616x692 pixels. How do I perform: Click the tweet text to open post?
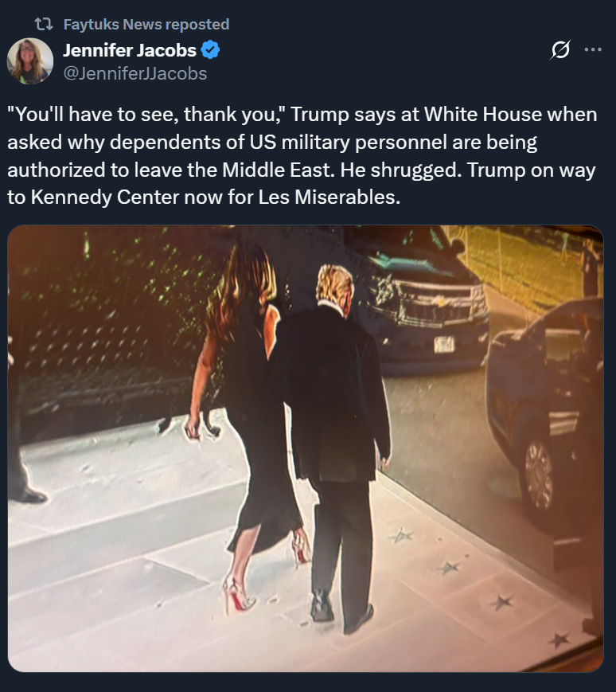tap(302, 156)
